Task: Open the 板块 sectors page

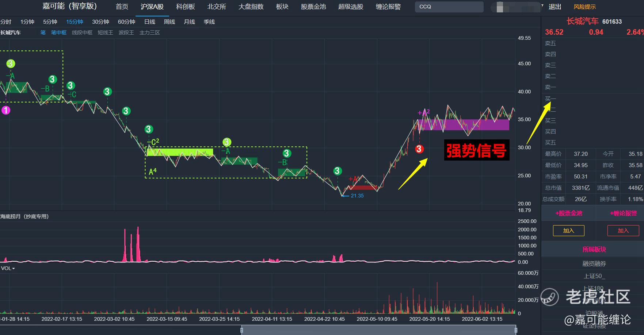Action: (x=282, y=7)
